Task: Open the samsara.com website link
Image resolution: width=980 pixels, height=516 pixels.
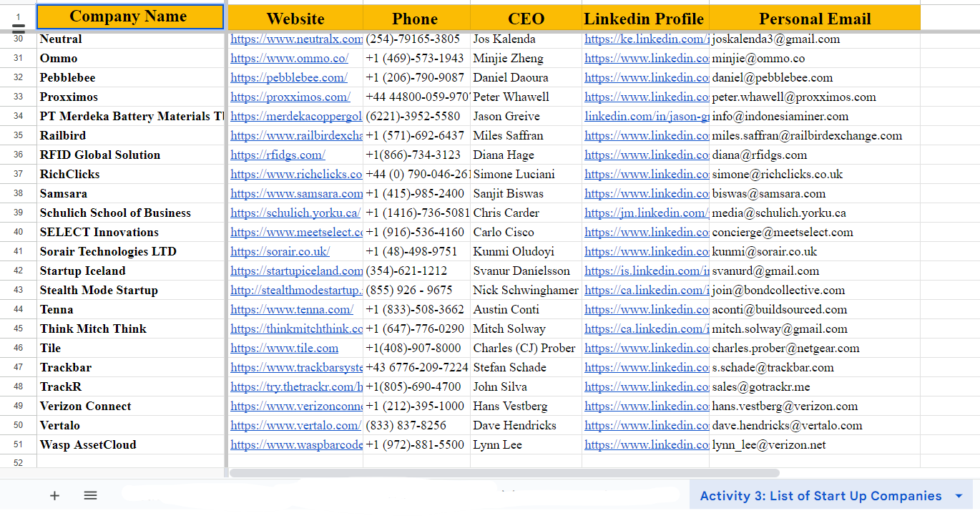Action: point(296,194)
